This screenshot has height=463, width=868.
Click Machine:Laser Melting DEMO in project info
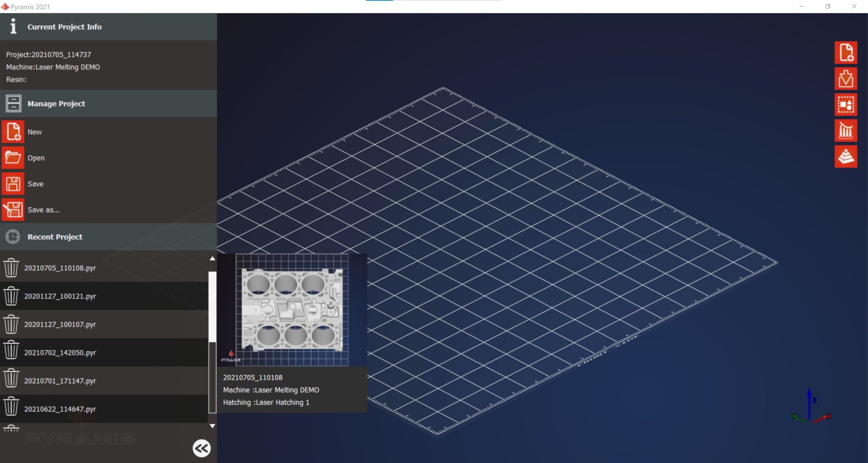click(53, 67)
